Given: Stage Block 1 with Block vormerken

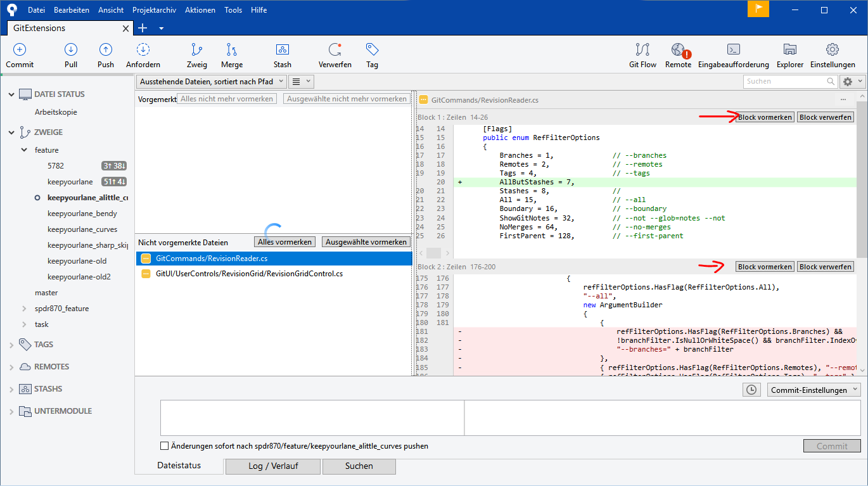Looking at the screenshot, I should click(765, 117).
